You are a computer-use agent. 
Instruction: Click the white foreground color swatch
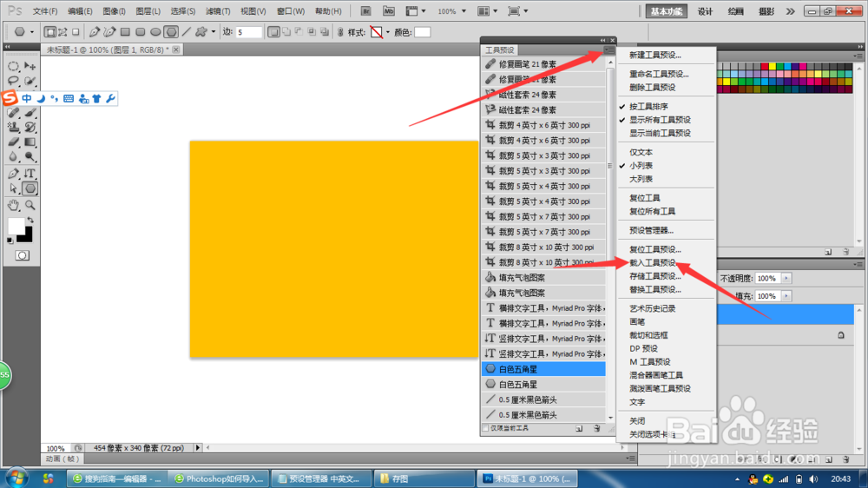click(16, 225)
